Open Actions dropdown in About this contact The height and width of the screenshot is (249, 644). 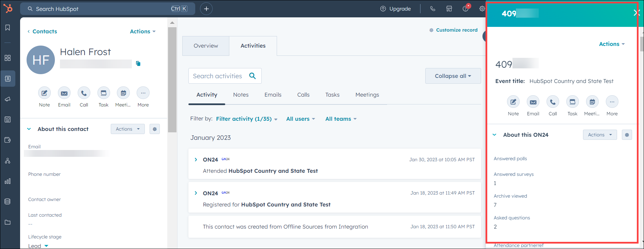pyautogui.click(x=128, y=129)
